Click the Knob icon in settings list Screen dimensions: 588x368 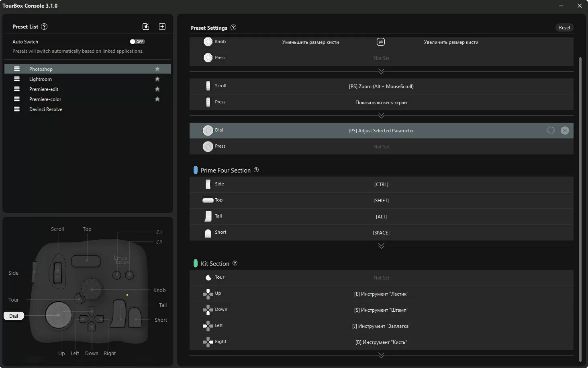208,41
